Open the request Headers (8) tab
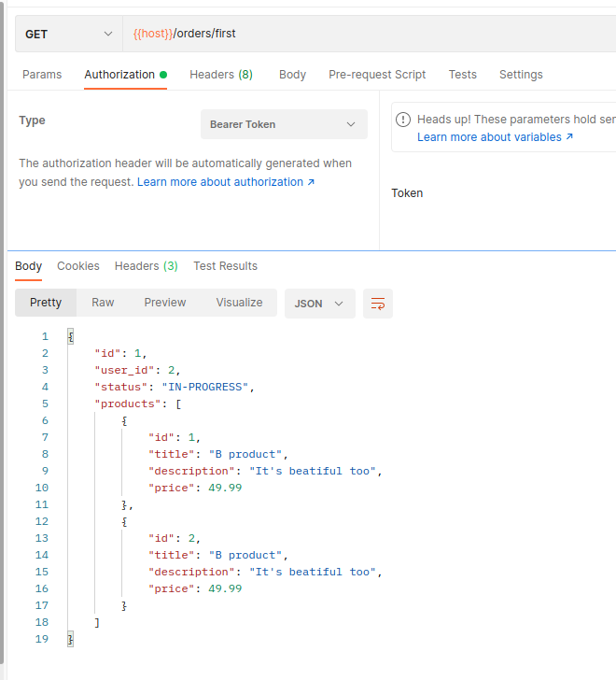Screen dimensions: 616x680 [x=221, y=75]
